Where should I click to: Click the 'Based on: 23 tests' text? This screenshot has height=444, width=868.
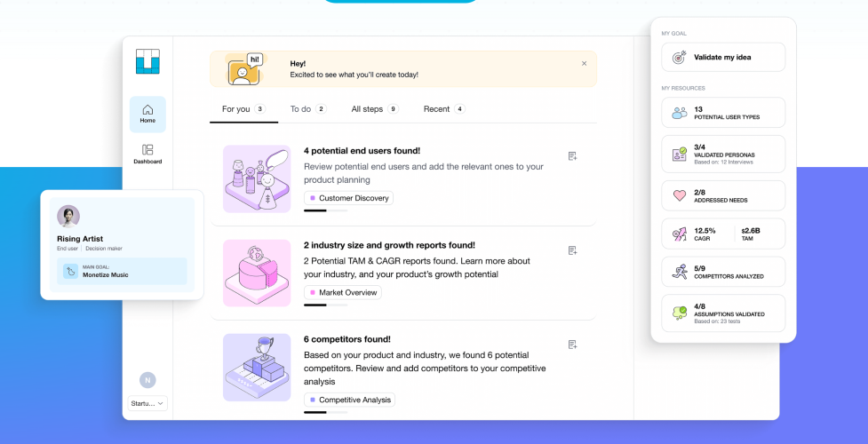pyautogui.click(x=718, y=321)
